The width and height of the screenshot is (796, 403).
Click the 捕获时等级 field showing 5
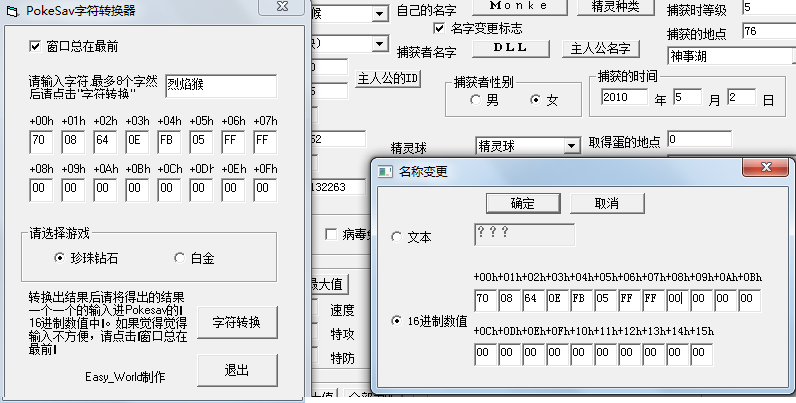pyautogui.click(x=769, y=8)
